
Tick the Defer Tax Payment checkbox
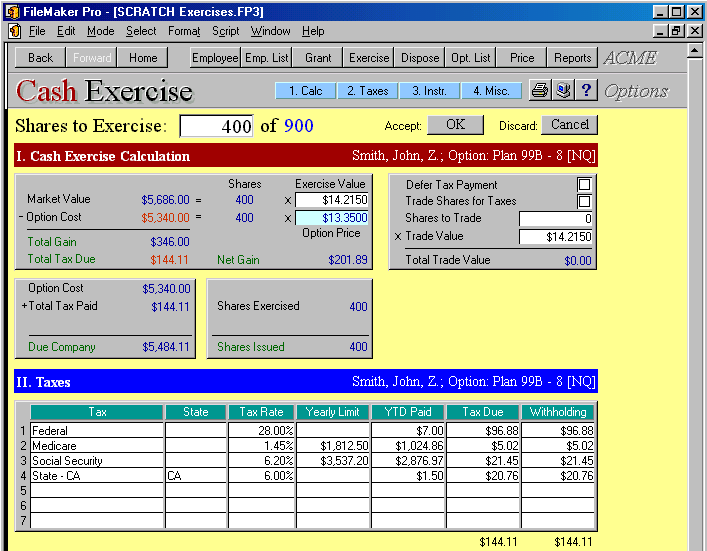(584, 184)
